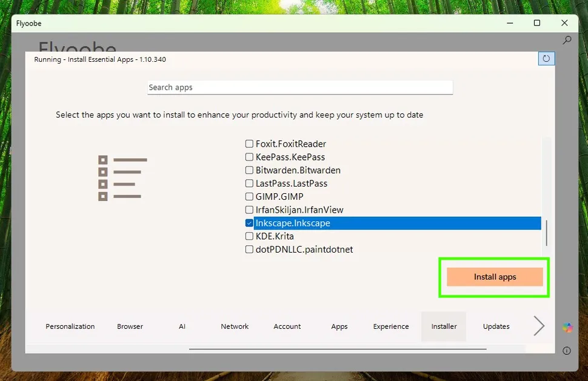Open search with the magnifier icon
This screenshot has width=588, height=381.
point(566,39)
